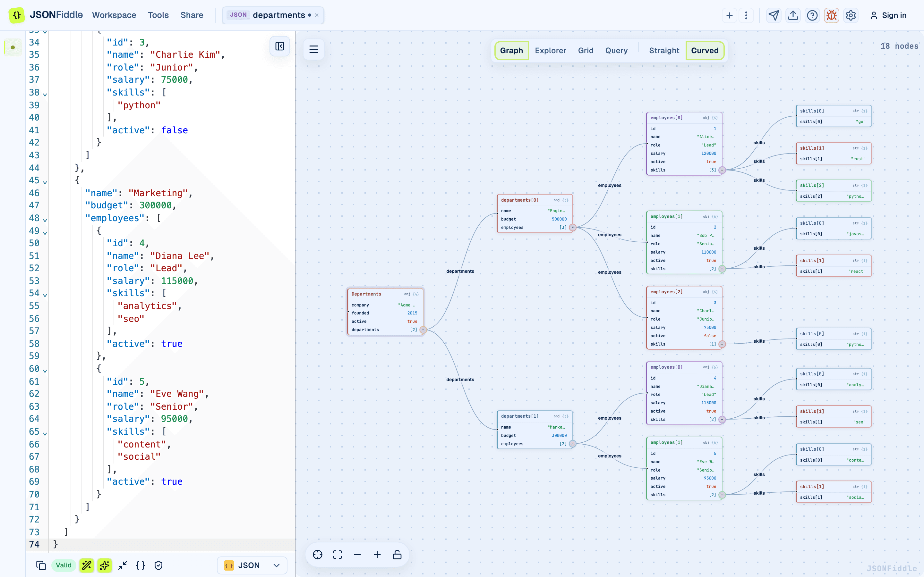Center graph view with crosshair icon

coord(318,555)
